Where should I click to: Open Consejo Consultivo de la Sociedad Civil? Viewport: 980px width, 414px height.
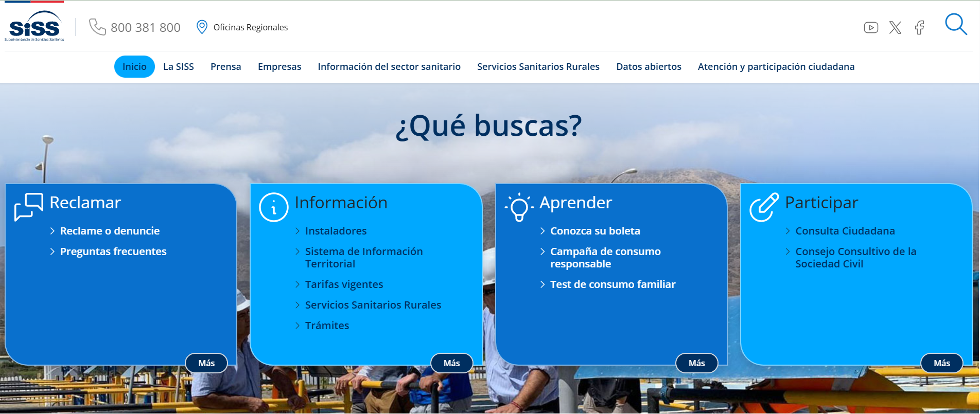855,258
